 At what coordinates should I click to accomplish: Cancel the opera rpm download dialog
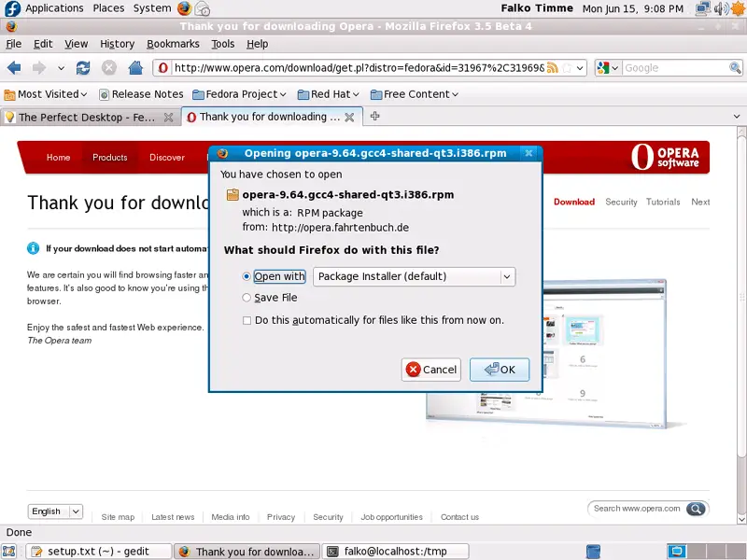click(431, 370)
